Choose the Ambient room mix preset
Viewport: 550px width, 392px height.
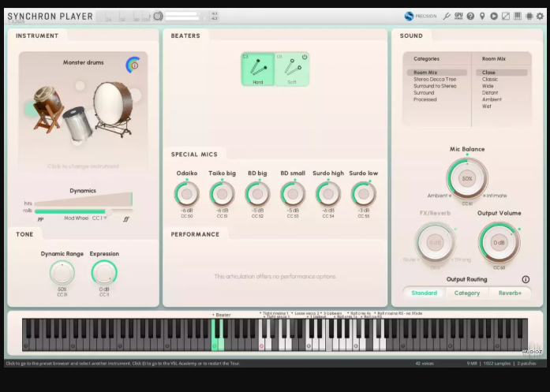[492, 99]
